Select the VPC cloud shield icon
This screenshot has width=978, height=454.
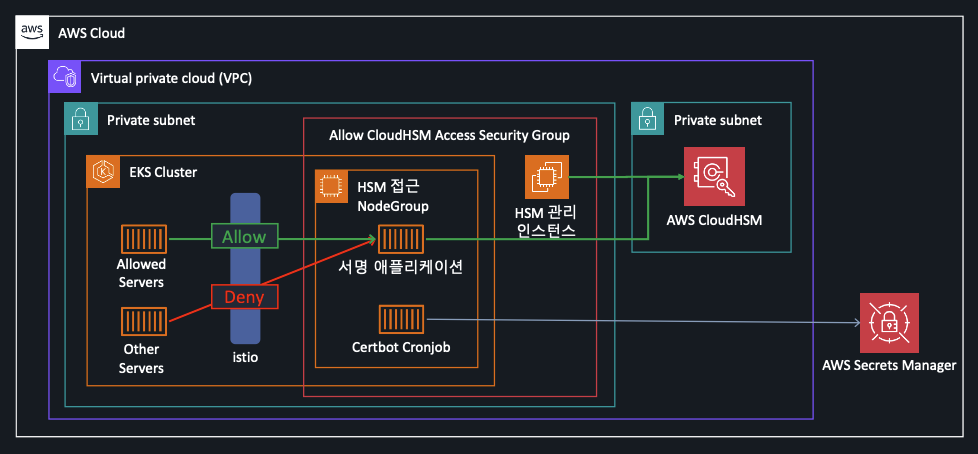pyautogui.click(x=65, y=77)
